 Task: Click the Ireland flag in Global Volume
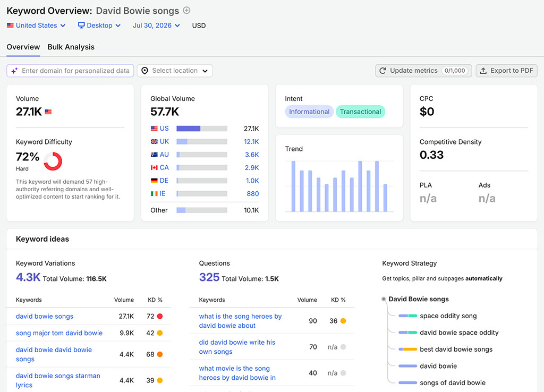point(154,193)
